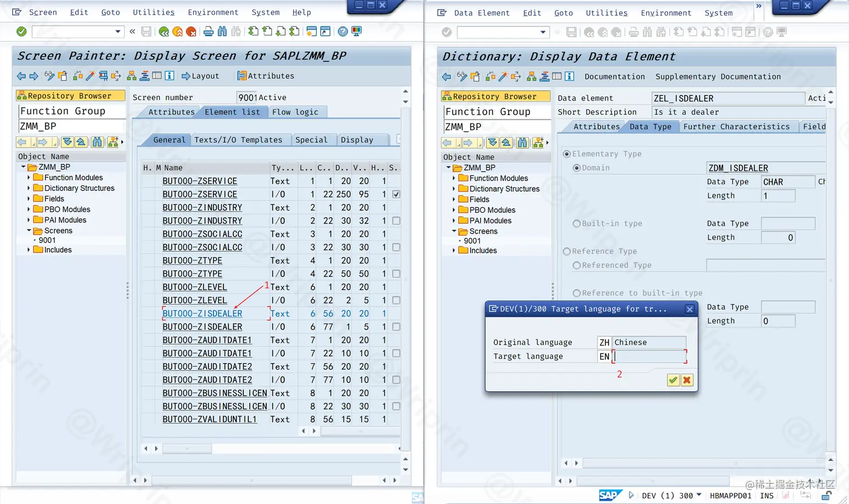Open Help via blue question mark icon
849x504 pixels.
(343, 31)
